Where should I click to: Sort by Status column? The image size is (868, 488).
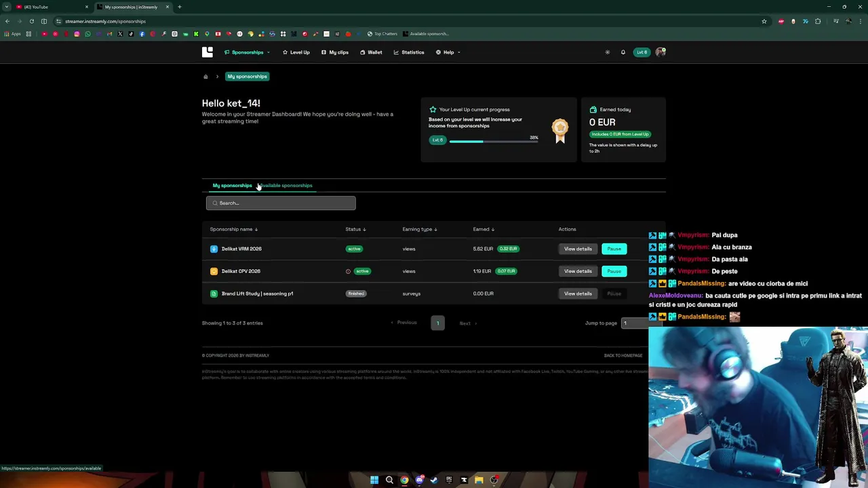(355, 229)
